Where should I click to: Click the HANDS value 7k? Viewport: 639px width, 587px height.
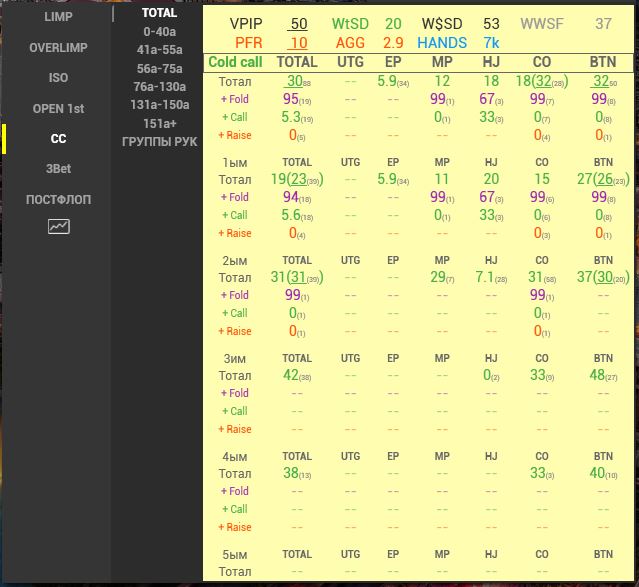(491, 43)
